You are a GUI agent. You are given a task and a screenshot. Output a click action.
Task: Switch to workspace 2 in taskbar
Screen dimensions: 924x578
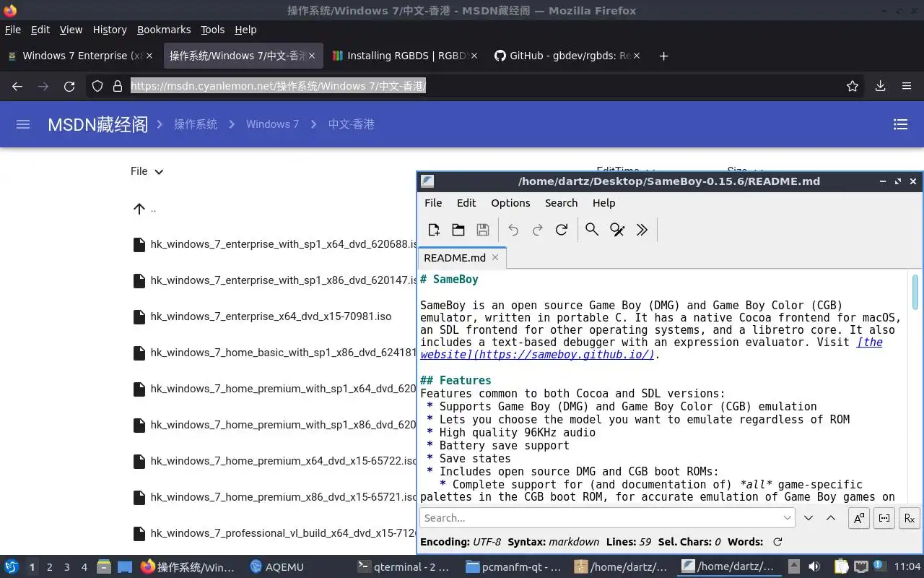50,567
